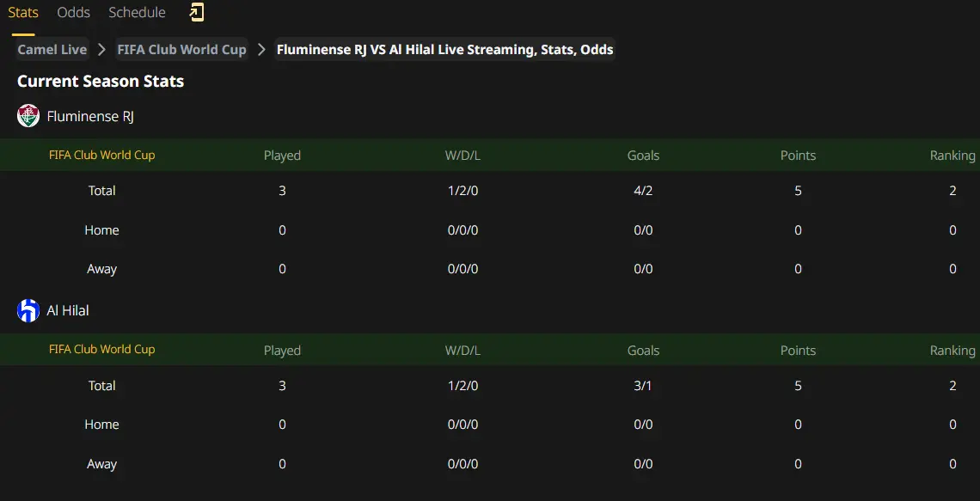Click FIFA Club World Cup header under Fluminense
Image resolution: width=980 pixels, height=501 pixels.
102,155
